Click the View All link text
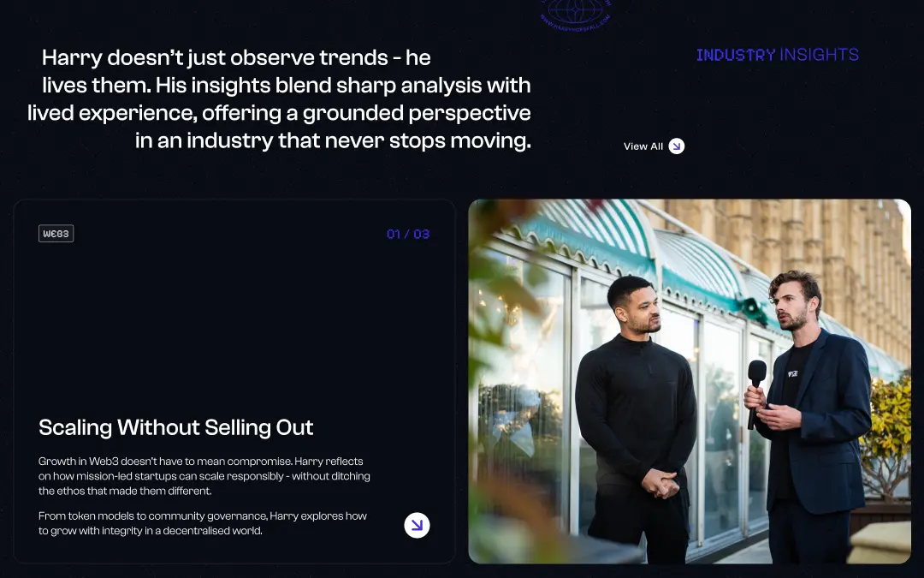The width and height of the screenshot is (924, 578). [x=643, y=146]
